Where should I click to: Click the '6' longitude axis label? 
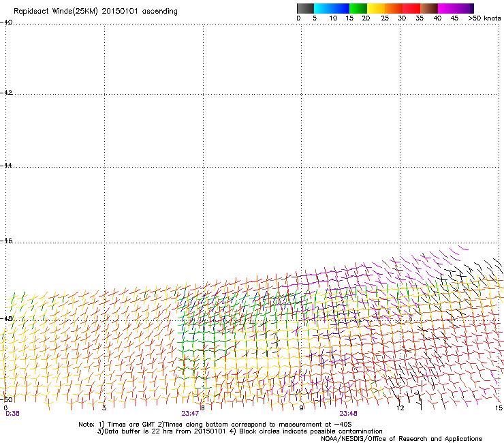203,408
